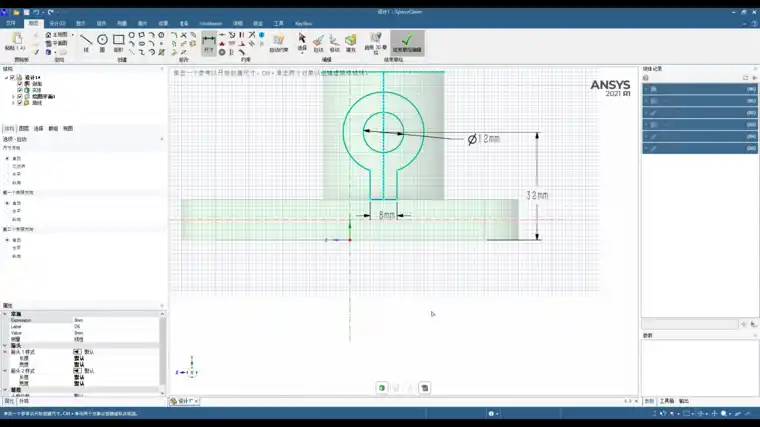
Task: Click the Auto Constraint ribbon icon
Action: click(x=279, y=42)
